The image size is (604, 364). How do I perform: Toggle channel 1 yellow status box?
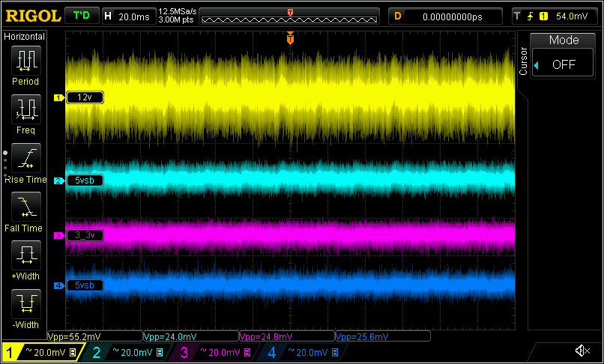43,352
